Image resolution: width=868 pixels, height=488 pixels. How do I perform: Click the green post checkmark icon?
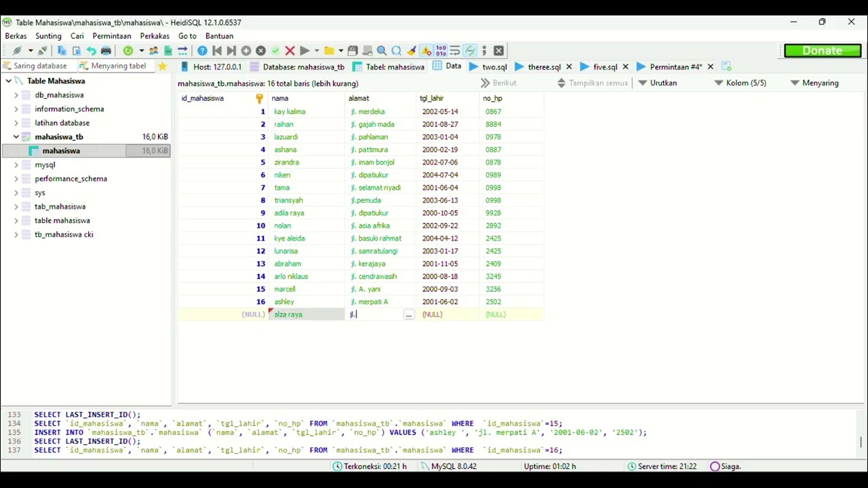click(x=275, y=51)
